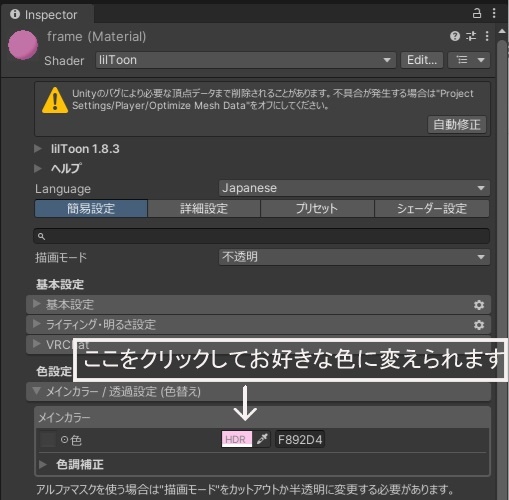Viewport: 509px width, 500px height.
Task: Collapse the メインカラー / 透過設定 (色替え) section
Action: [258, 392]
